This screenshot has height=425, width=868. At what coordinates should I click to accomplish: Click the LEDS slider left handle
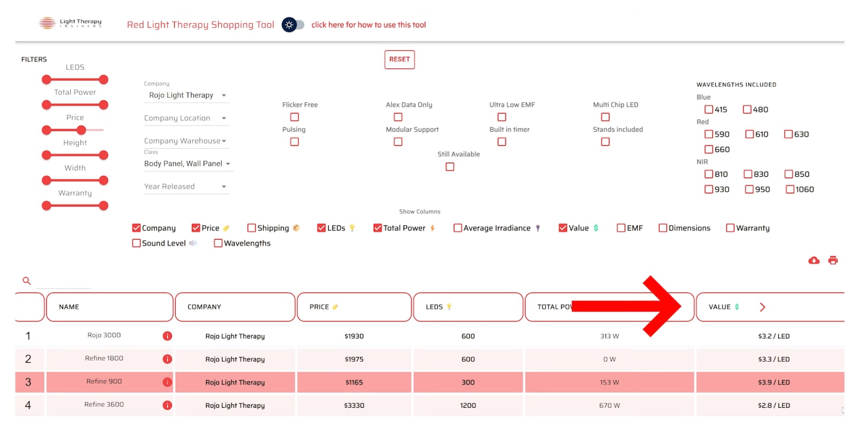(x=46, y=80)
